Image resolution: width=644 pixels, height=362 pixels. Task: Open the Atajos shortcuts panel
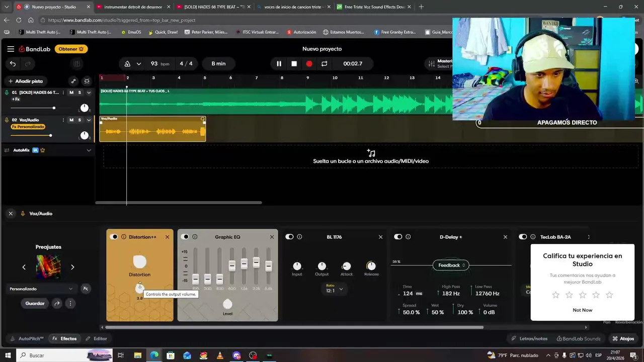tap(623, 339)
